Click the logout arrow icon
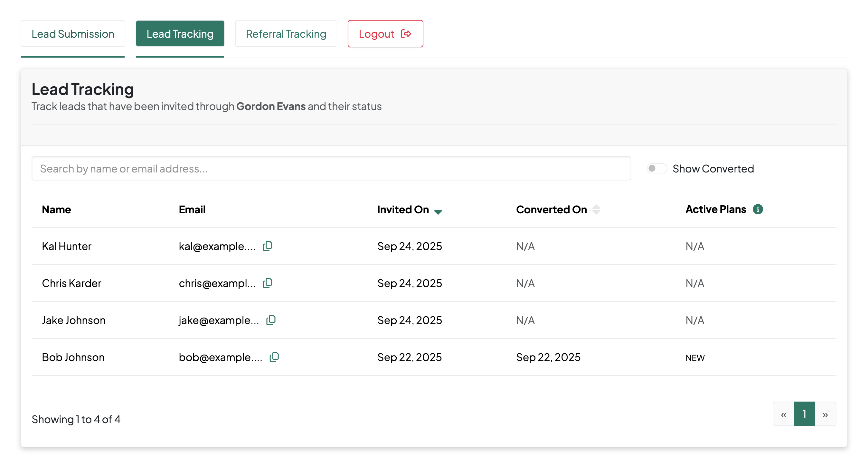Screen dimensions: 868x464 [406, 34]
